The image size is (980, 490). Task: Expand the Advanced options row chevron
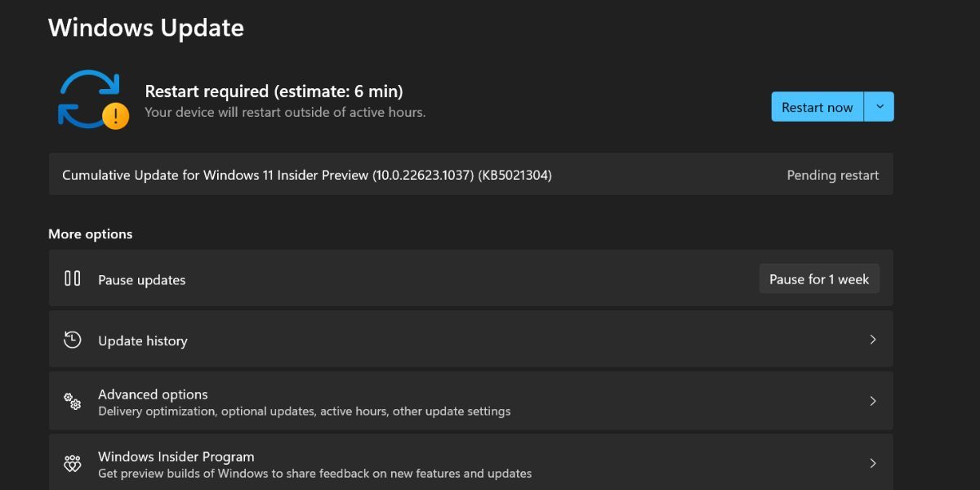click(x=872, y=401)
